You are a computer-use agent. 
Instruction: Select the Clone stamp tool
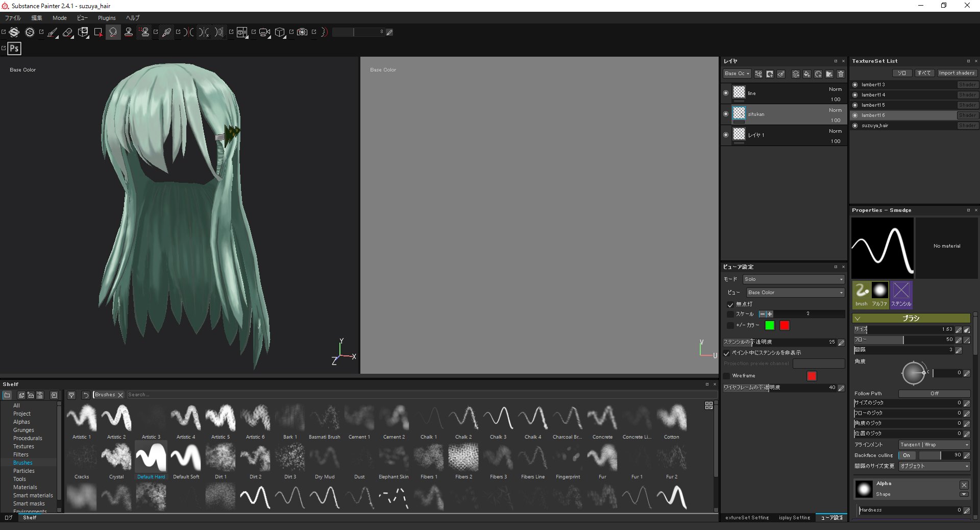[129, 33]
